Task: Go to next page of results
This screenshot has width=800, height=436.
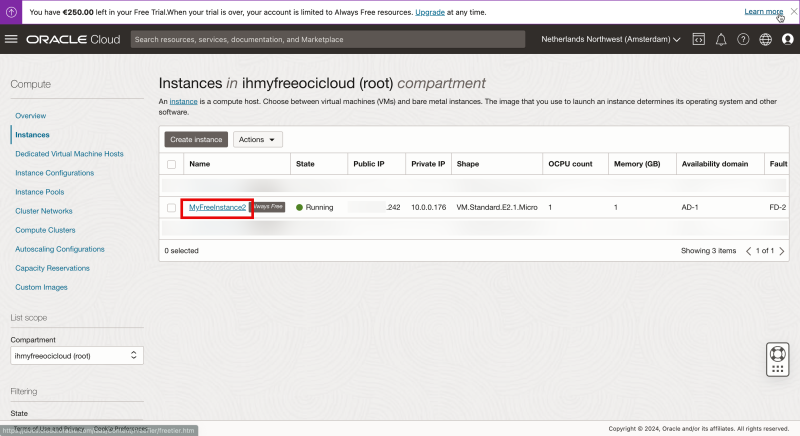Action: [x=781, y=250]
